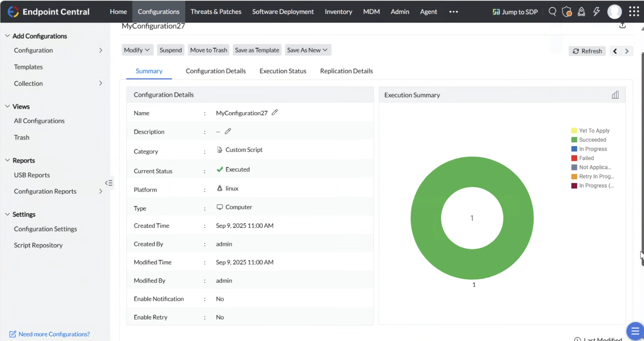The width and height of the screenshot is (644, 341).
Task: Click the bar chart icon in Execution Summary
Action: [x=615, y=95]
